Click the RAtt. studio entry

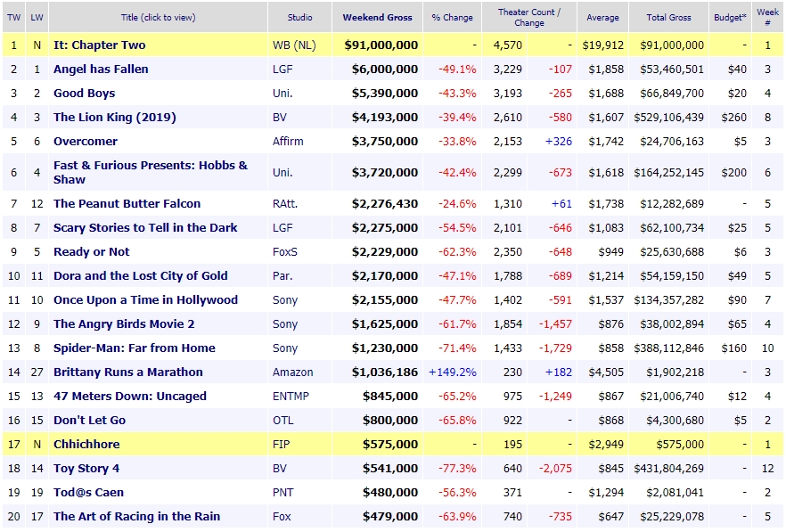point(285,203)
